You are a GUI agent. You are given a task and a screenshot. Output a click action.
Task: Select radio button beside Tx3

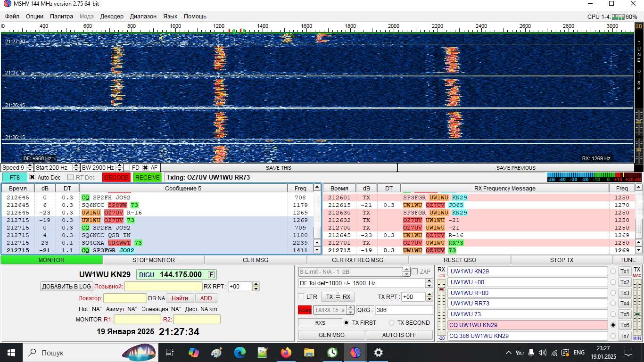coord(613,293)
